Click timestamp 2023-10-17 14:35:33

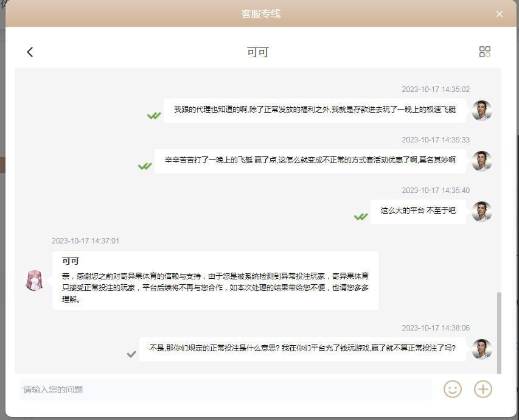pyautogui.click(x=436, y=140)
